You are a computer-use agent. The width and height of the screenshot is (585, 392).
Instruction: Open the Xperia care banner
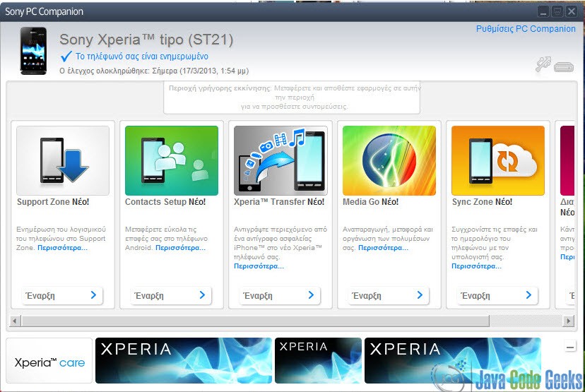click(x=49, y=361)
